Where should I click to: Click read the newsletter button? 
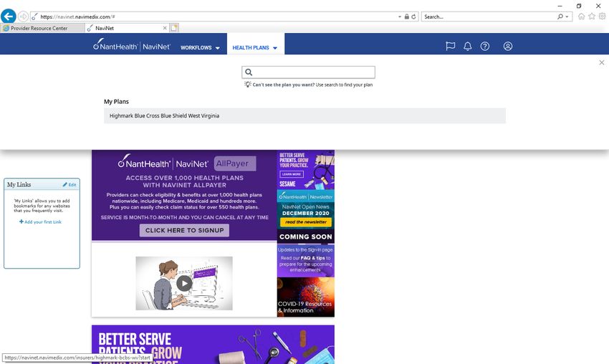[x=306, y=222]
